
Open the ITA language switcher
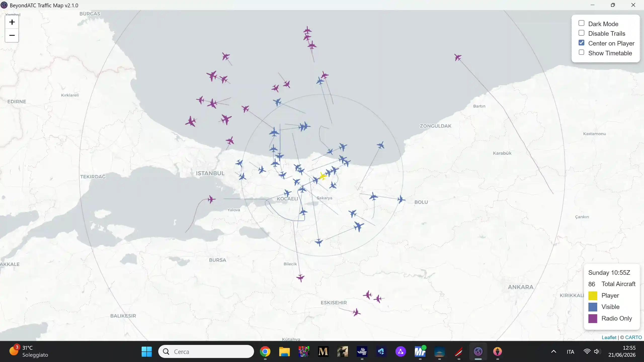click(x=570, y=352)
